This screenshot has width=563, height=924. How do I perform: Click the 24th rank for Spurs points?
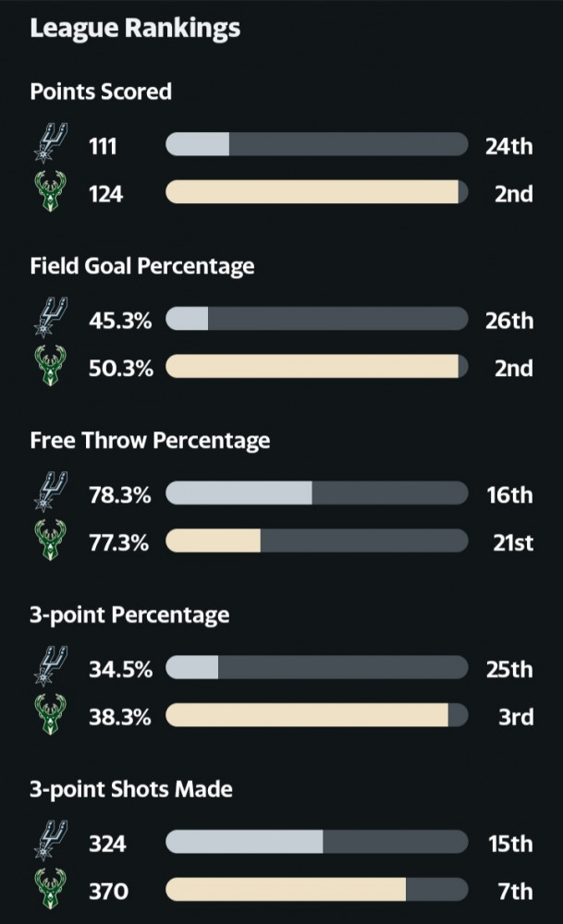pos(508,146)
